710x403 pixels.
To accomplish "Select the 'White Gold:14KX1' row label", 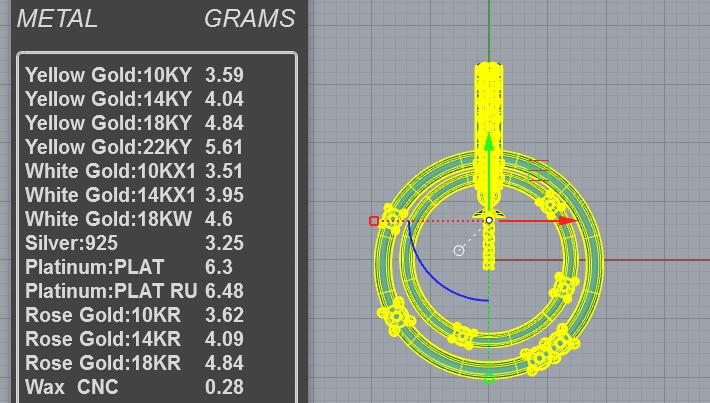I will point(110,195).
